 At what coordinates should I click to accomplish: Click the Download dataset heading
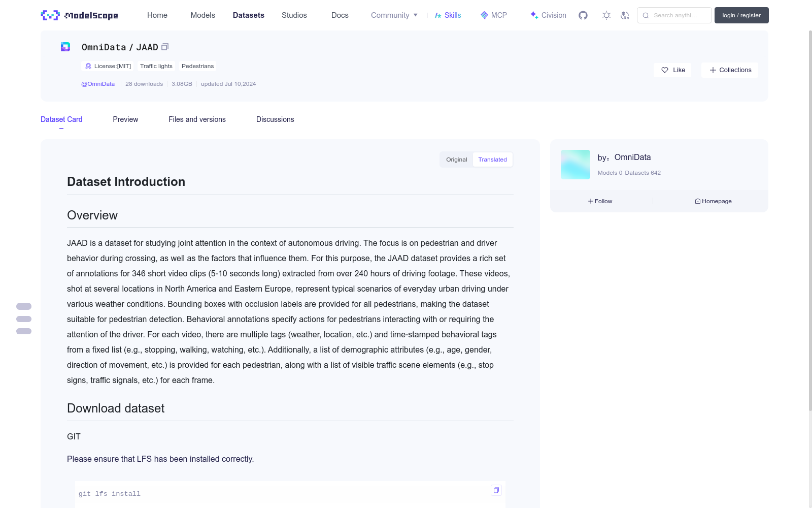[116, 408]
